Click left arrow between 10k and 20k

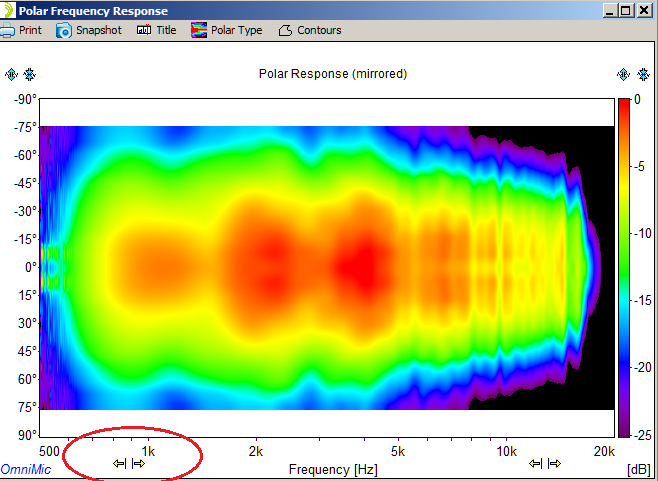point(535,463)
